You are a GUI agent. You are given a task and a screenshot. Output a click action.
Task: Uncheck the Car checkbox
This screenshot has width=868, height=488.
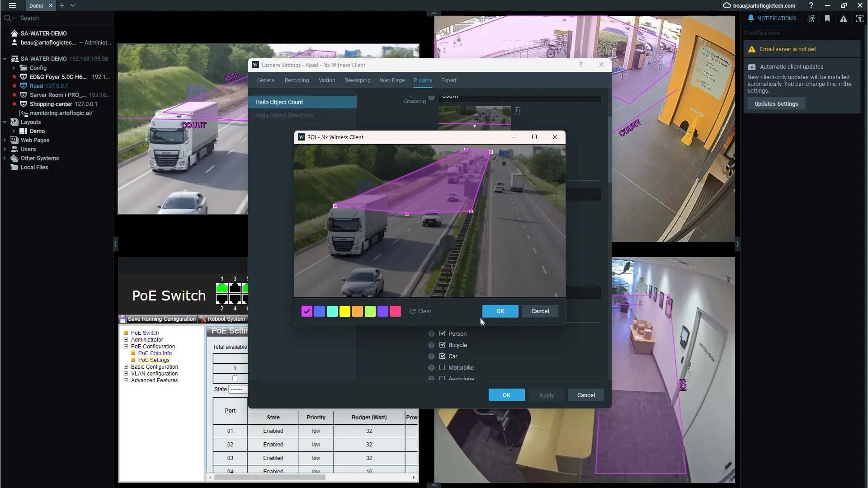pyautogui.click(x=442, y=356)
